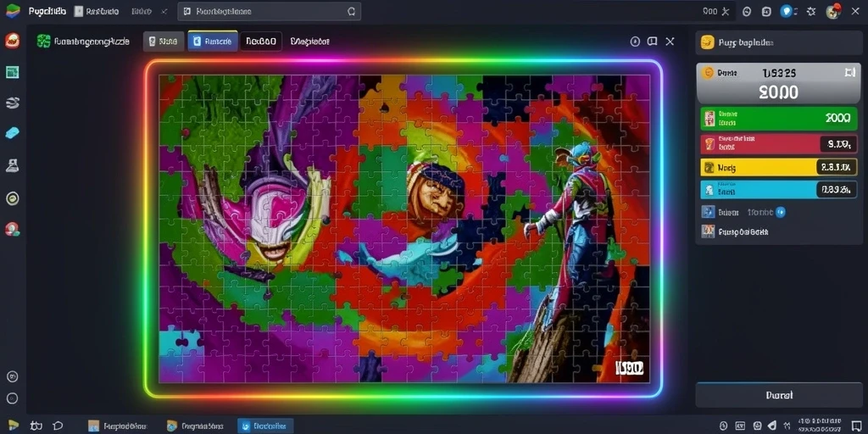Click the blue round badge under the cyan row
Screen dimensions: 868x434
[781, 212]
